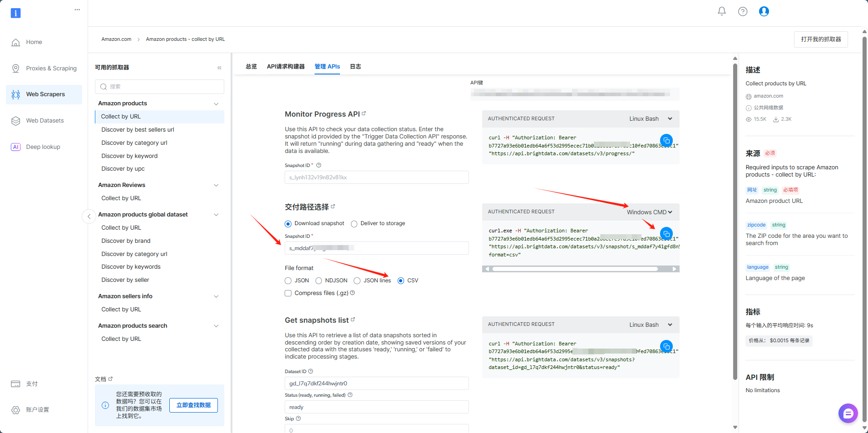Click the Bright Data logo icon
This screenshot has height=433, width=868.
(x=15, y=13)
